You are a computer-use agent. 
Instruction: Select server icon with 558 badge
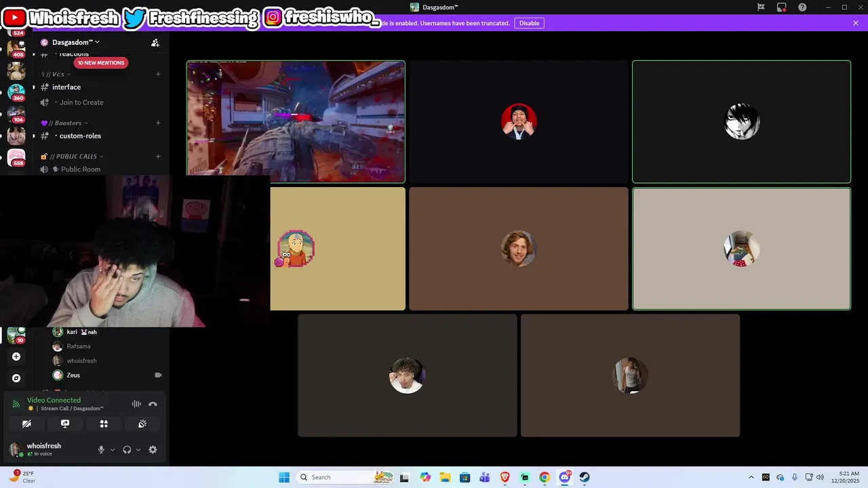16,157
